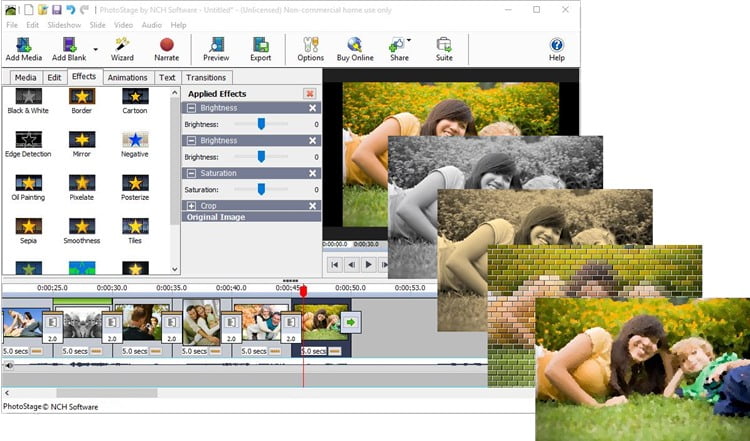Switch to the Transitions tab
The height and width of the screenshot is (441, 750).
[x=206, y=77]
